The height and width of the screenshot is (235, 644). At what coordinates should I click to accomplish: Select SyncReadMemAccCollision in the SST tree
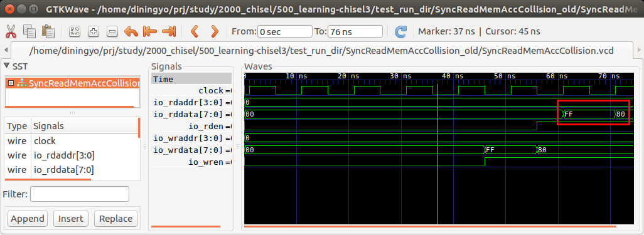[x=83, y=83]
